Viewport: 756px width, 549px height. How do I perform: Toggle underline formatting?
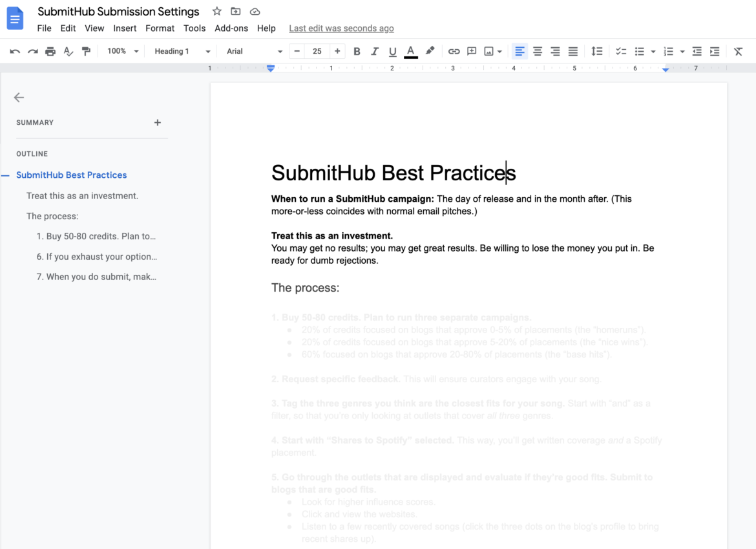click(392, 52)
